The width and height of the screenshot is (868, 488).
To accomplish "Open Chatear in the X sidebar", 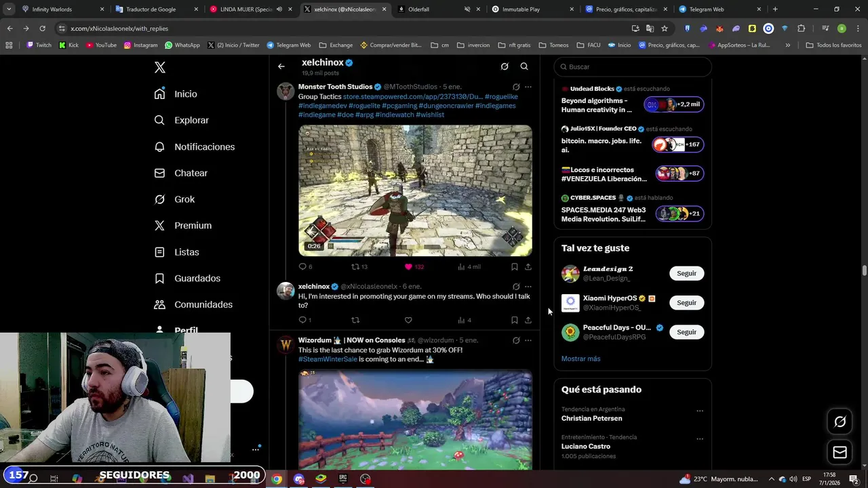I will 180,173.
